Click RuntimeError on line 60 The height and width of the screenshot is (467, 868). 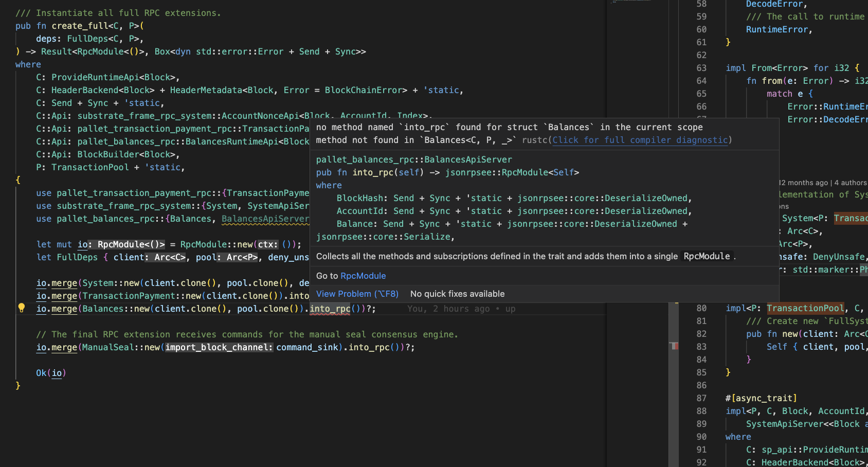777,29
